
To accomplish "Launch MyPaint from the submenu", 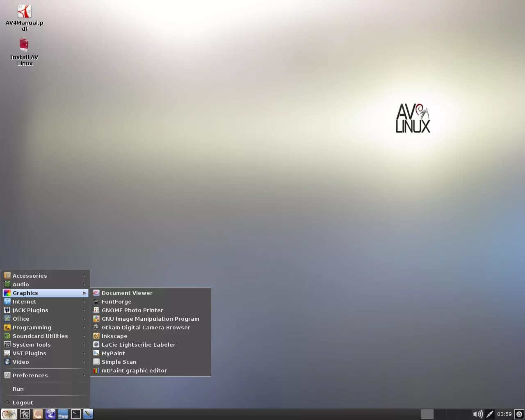I will pyautogui.click(x=151, y=353).
